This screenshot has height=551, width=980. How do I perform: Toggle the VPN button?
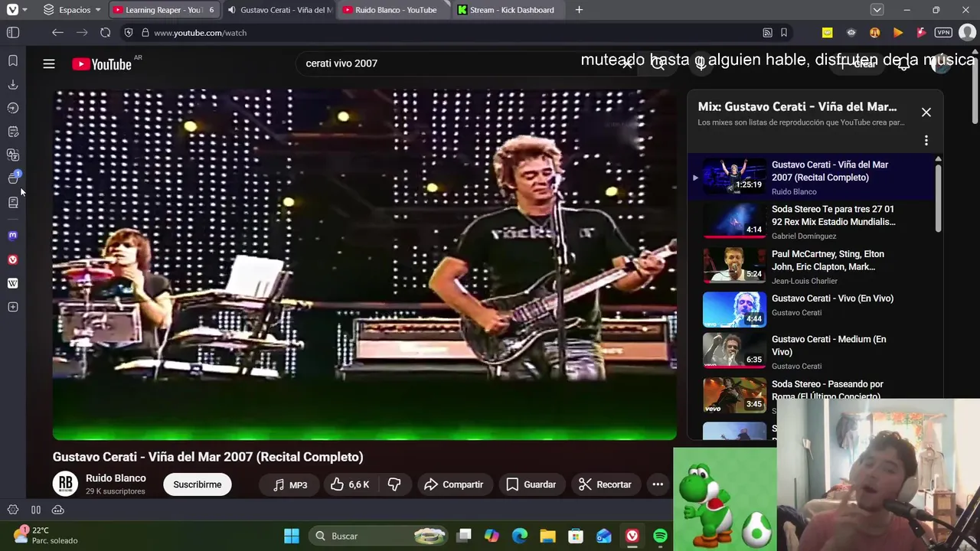point(943,33)
